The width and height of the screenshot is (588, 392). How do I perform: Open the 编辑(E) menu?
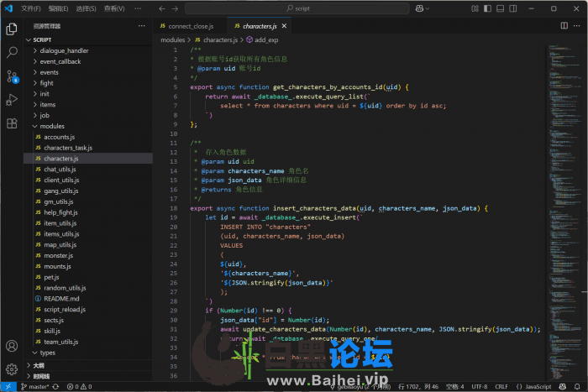[x=59, y=8]
